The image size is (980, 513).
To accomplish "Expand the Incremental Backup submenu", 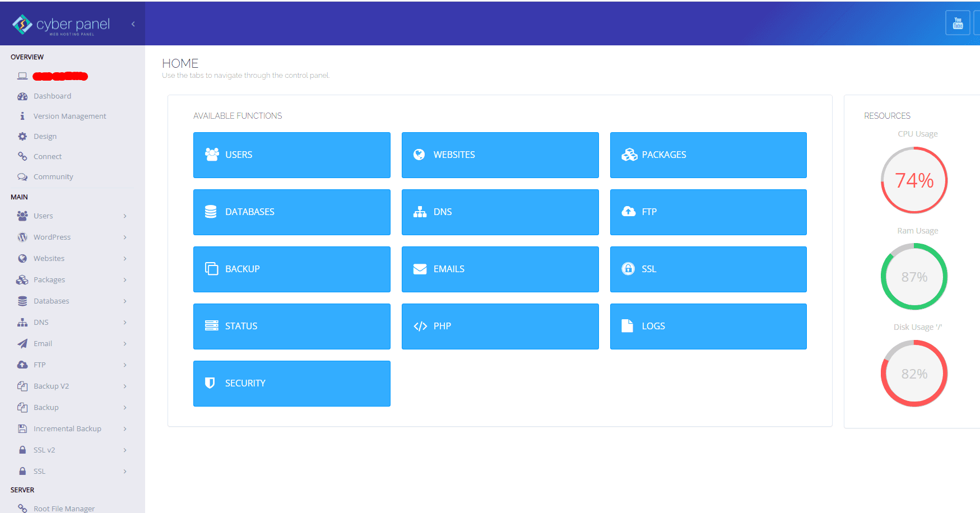I will [x=125, y=428].
